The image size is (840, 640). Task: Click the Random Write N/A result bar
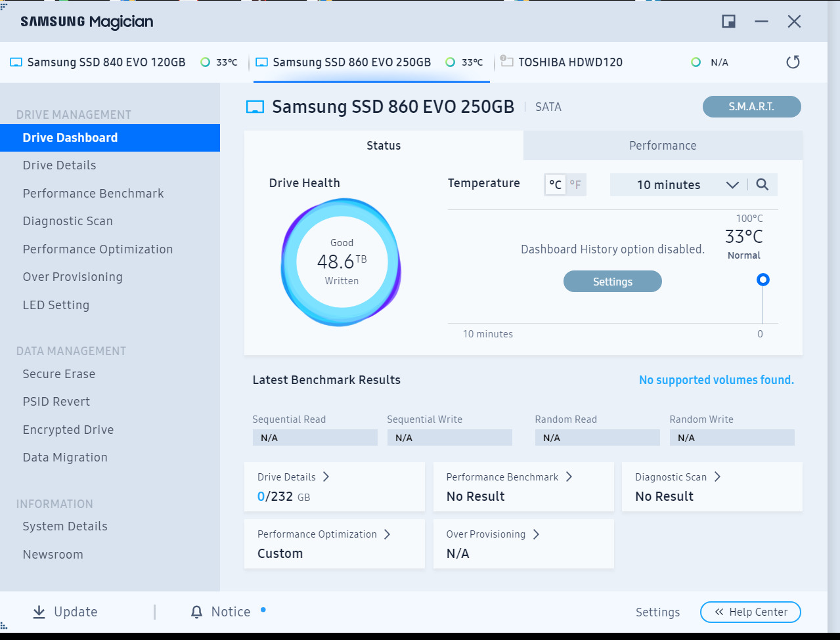tap(732, 438)
